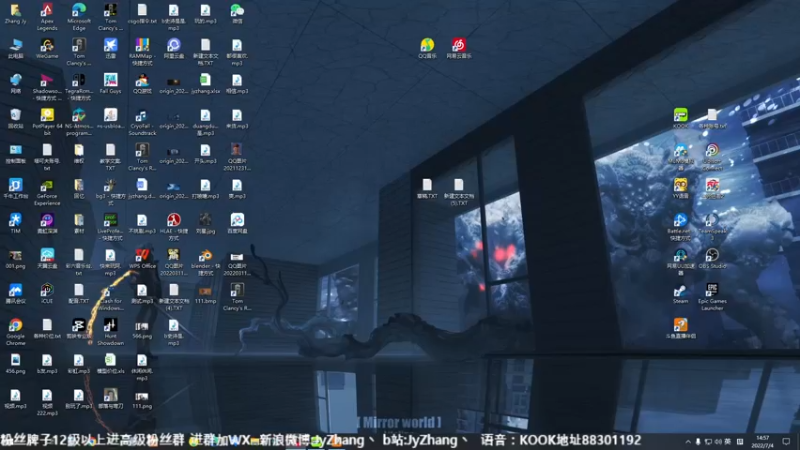Select the Cryofall Soundtrack icon
This screenshot has height=450, width=800.
pos(142,122)
